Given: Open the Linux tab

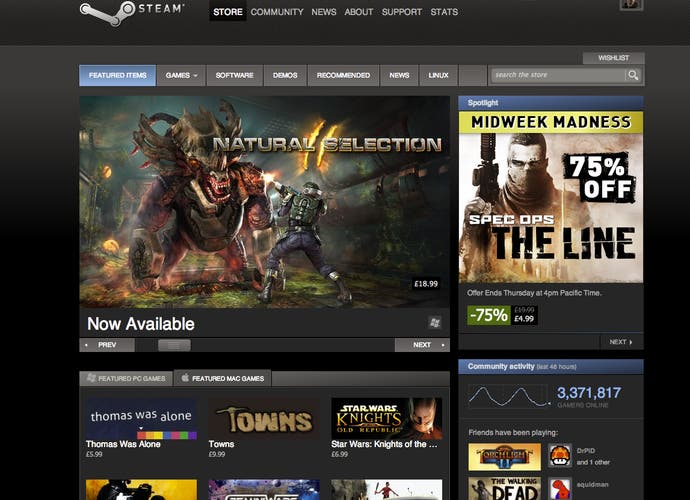Looking at the screenshot, I should point(438,75).
